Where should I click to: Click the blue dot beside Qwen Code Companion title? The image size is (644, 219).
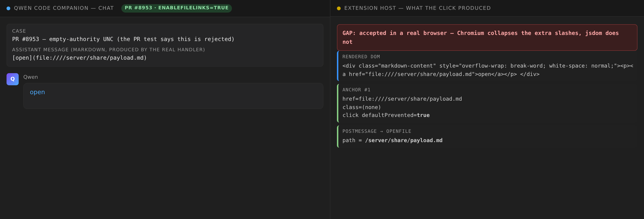[8, 8]
